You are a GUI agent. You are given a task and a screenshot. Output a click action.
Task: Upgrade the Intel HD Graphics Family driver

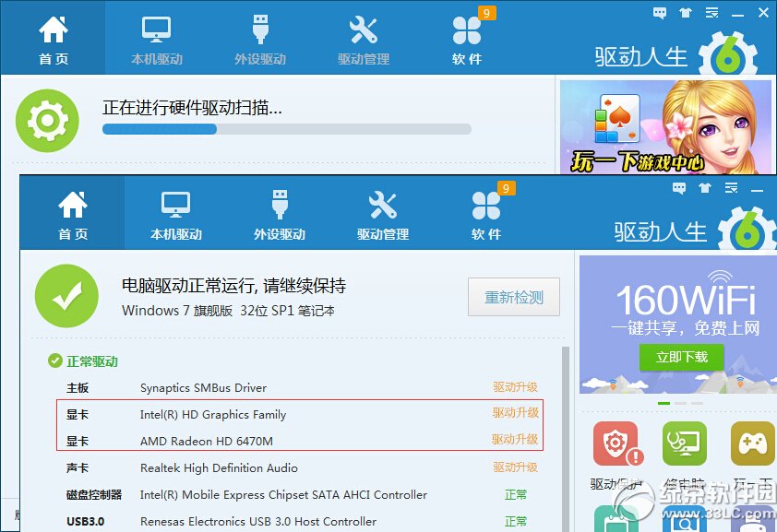click(x=515, y=414)
